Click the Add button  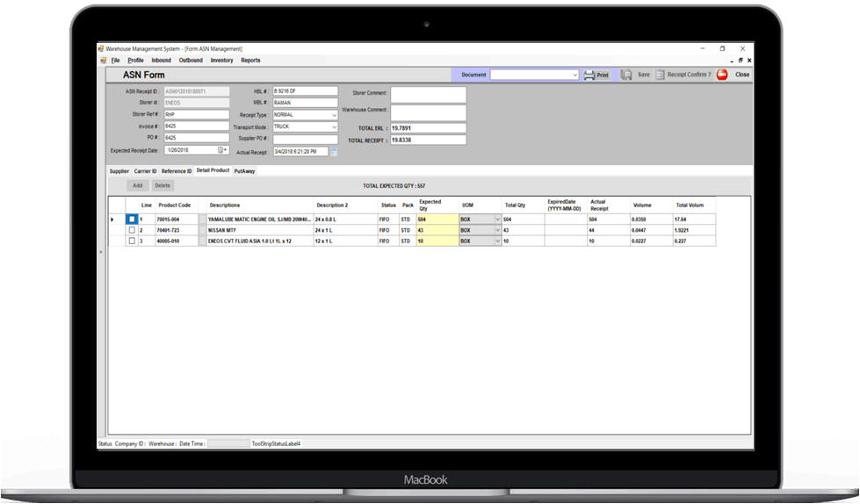pos(137,186)
